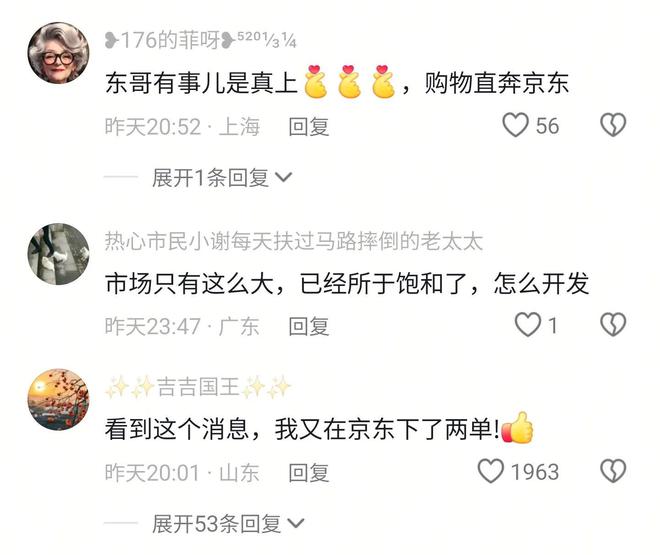The height and width of the screenshot is (555, 660).
Task: Open avatar of 热心市民小谢 commenter
Action: coord(59,254)
